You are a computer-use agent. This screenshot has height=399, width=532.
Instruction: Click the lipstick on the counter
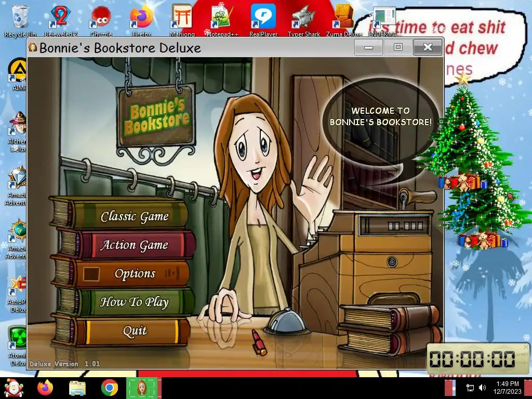(x=259, y=343)
